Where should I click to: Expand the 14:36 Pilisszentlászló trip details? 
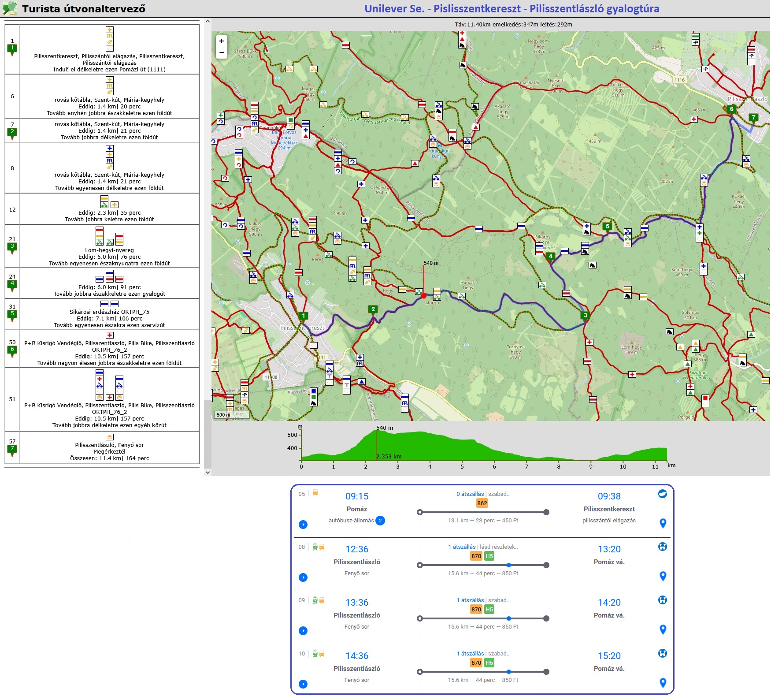303,684
